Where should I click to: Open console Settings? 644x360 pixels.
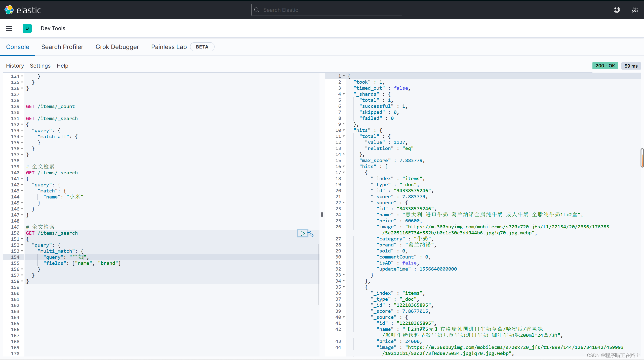[40, 66]
